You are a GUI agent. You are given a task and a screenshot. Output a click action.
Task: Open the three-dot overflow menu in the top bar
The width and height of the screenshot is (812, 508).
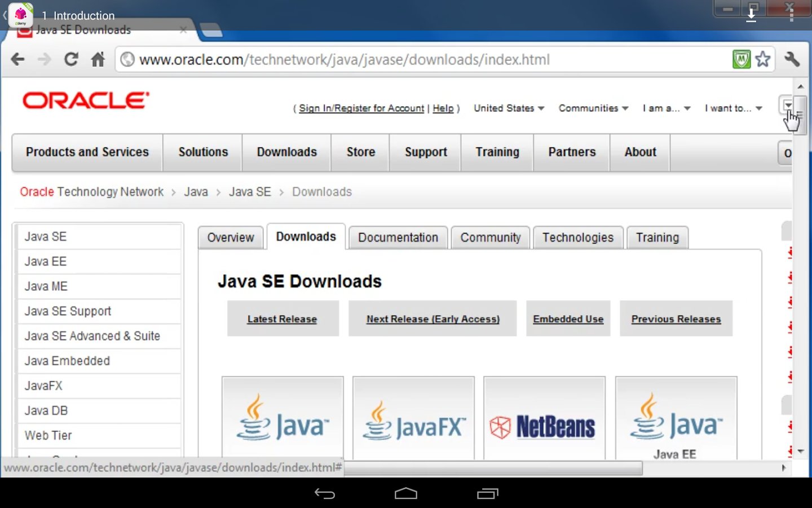click(792, 15)
